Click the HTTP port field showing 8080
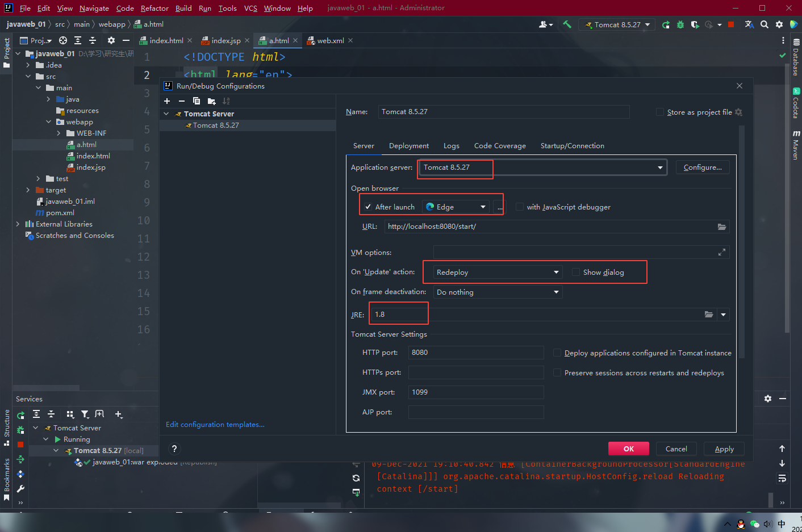Screen dimensions: 802x532 (x=476, y=353)
